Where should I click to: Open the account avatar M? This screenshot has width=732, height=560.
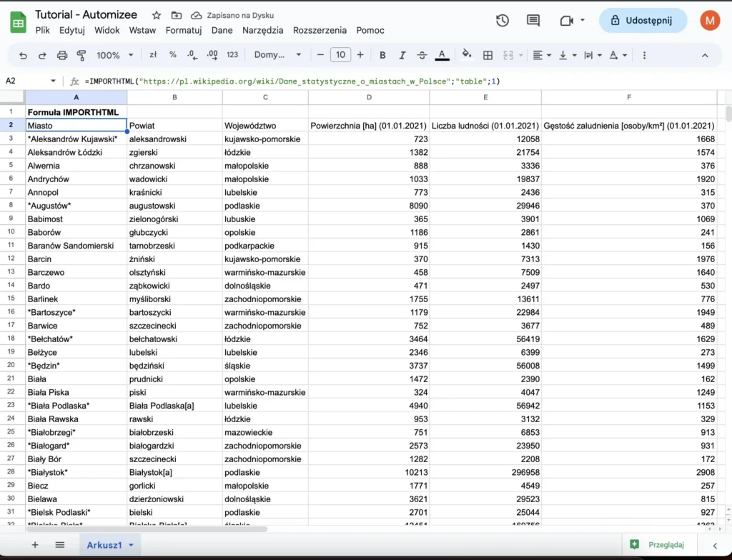710,21
